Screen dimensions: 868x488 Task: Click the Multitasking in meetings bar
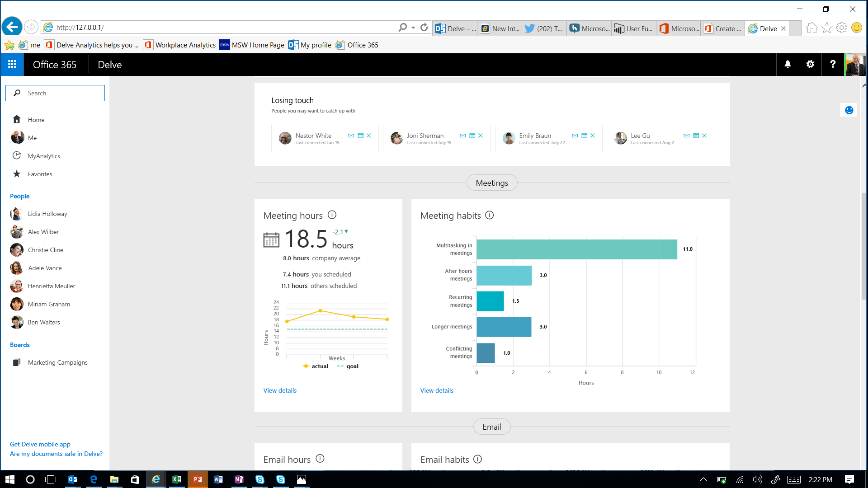pyautogui.click(x=576, y=249)
